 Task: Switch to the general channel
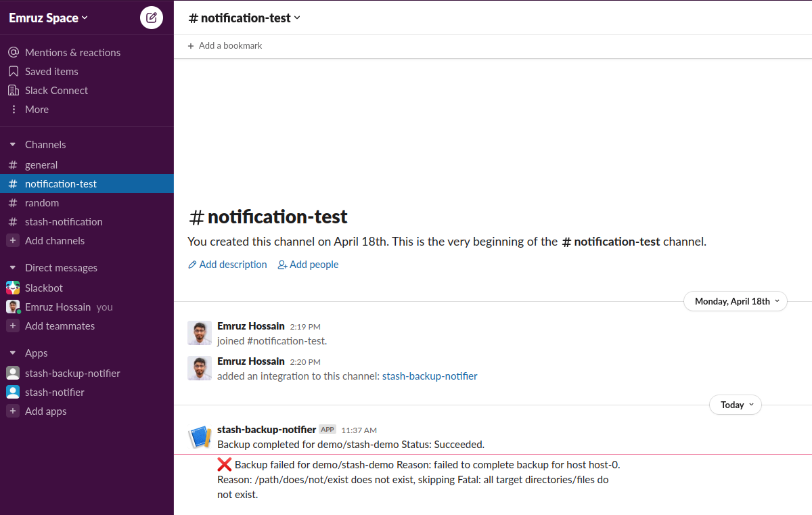(41, 165)
